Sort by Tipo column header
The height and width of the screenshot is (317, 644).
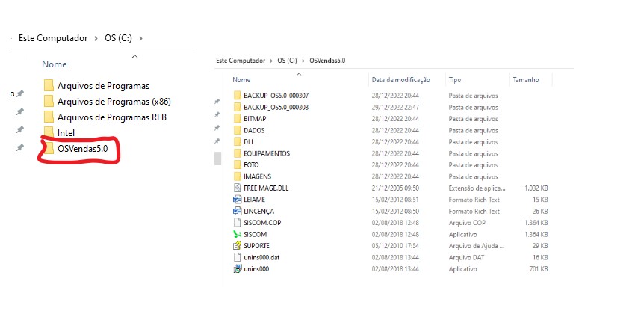click(455, 80)
